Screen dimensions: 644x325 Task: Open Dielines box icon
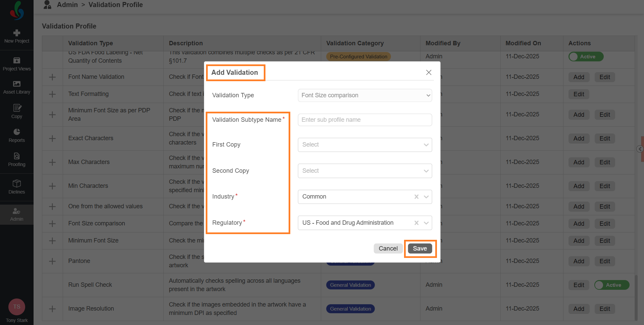tap(17, 183)
